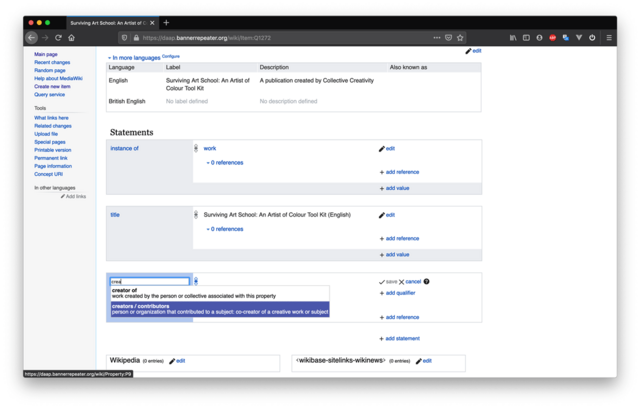
Task: Click the help question mark icon beside cancel
Action: point(426,282)
